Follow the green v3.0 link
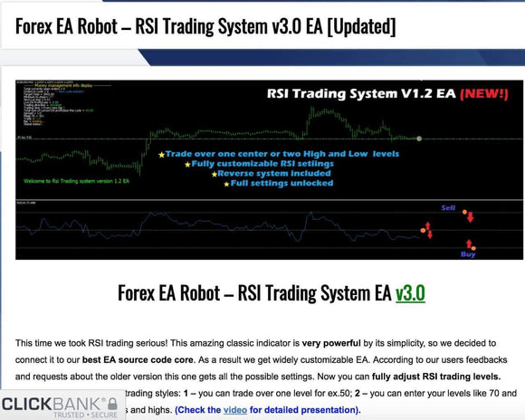The height and width of the screenshot is (420, 525). 410,293
